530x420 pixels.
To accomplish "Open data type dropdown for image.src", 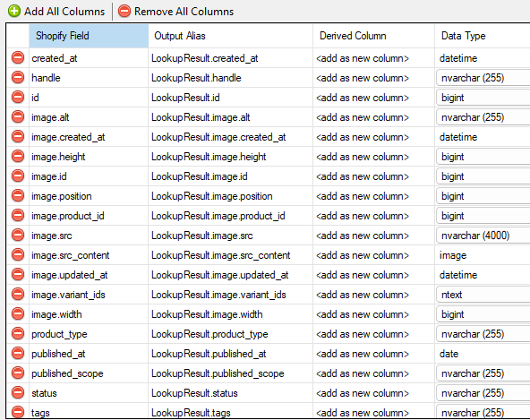I will [x=483, y=236].
